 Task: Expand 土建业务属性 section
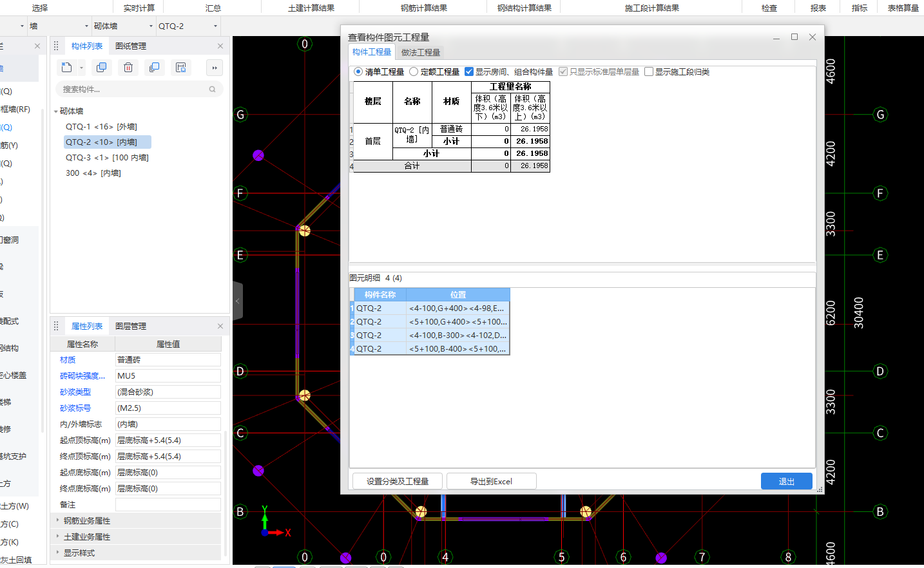[x=57, y=536]
